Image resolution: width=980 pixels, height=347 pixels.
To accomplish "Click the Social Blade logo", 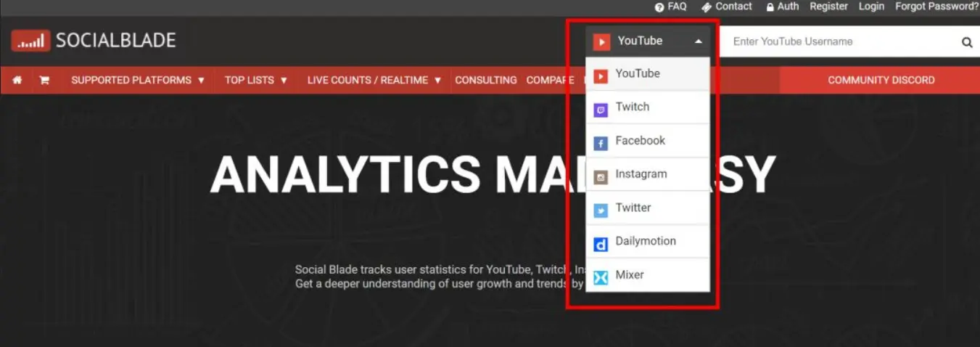I will tap(94, 41).
